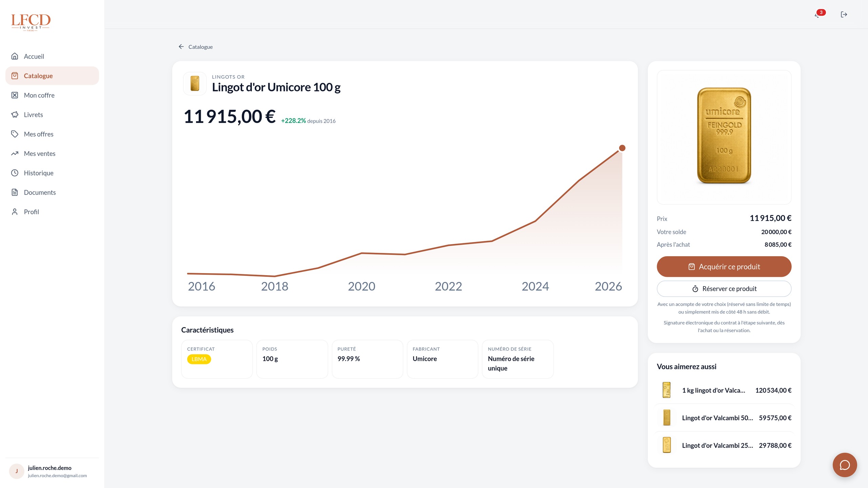Image resolution: width=868 pixels, height=488 pixels.
Task: Open the Profil page
Action: (52, 212)
